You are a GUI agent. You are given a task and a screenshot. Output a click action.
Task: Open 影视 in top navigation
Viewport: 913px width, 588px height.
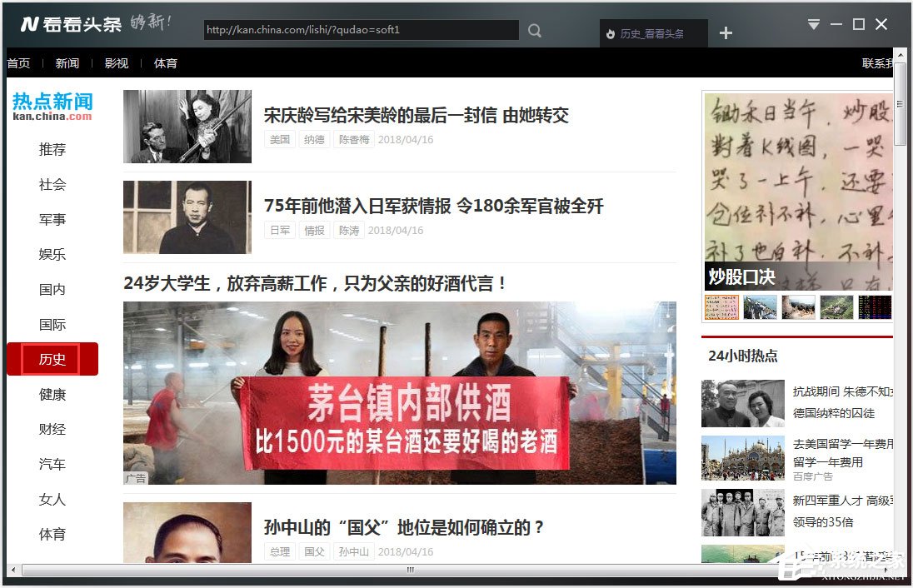pos(117,63)
